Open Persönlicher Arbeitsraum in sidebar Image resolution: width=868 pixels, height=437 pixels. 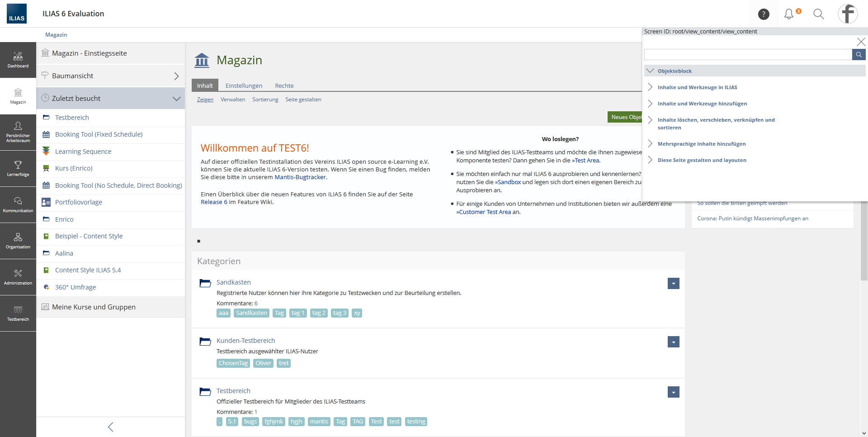click(x=18, y=132)
